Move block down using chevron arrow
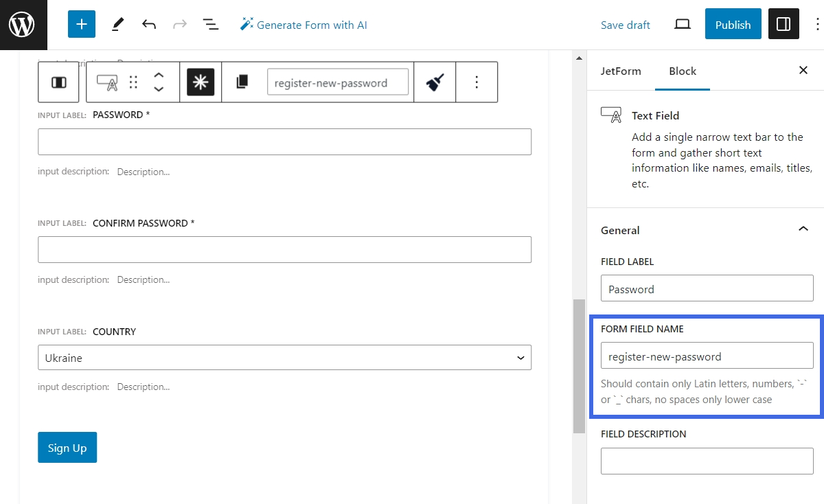 point(159,89)
